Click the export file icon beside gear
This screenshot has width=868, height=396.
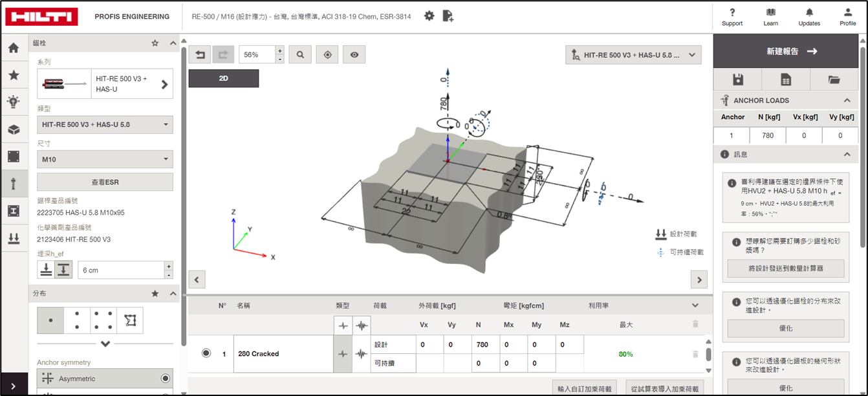click(x=448, y=16)
